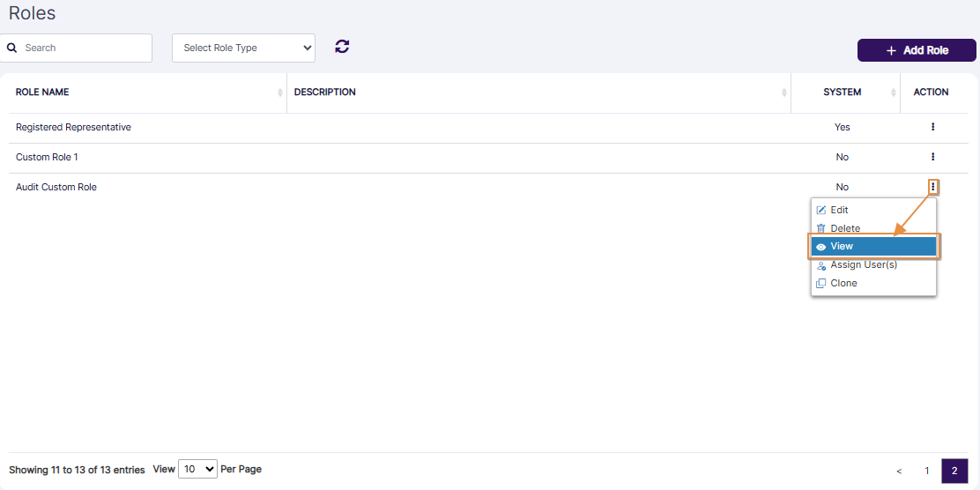
Task: Open action menu for Custom Role 1
Action: [x=932, y=157]
